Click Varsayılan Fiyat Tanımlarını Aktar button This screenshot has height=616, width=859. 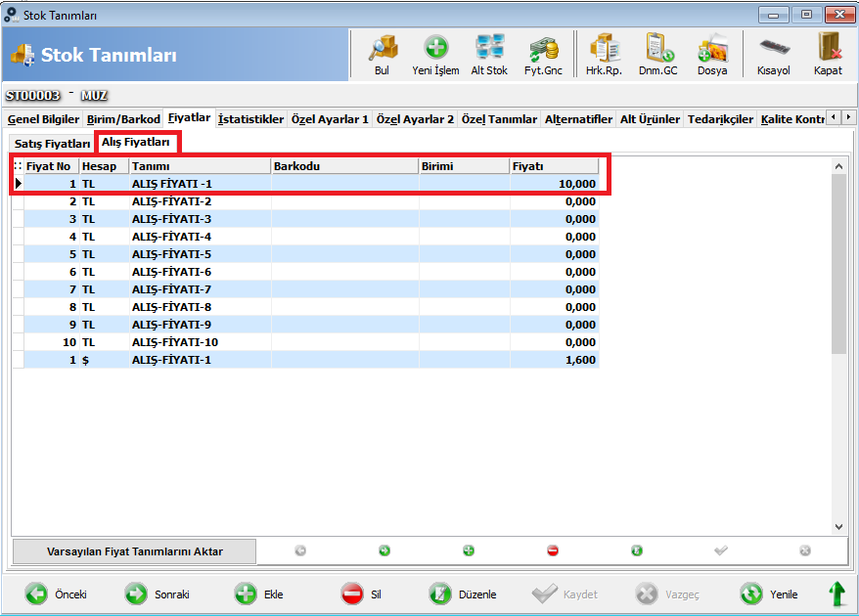coord(135,551)
